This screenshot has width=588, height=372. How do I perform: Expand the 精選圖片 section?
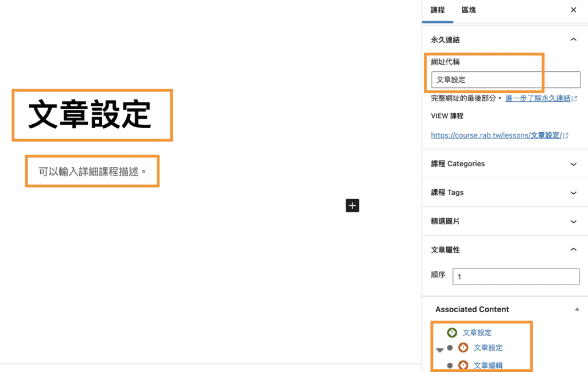click(x=573, y=221)
